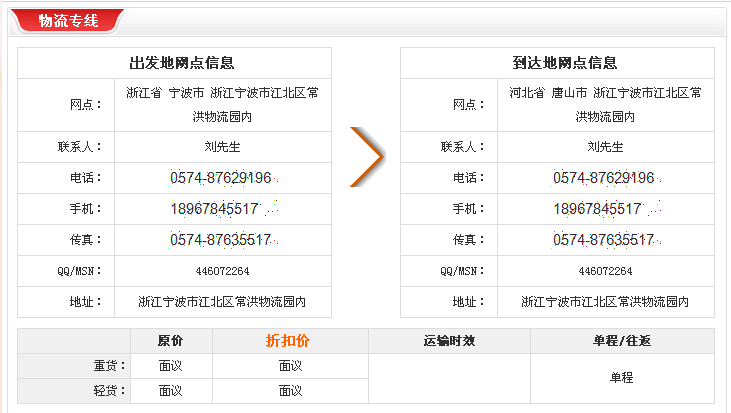This screenshot has width=731, height=413.
Task: Click departure phone number 0574-87629196
Action: [x=221, y=178]
